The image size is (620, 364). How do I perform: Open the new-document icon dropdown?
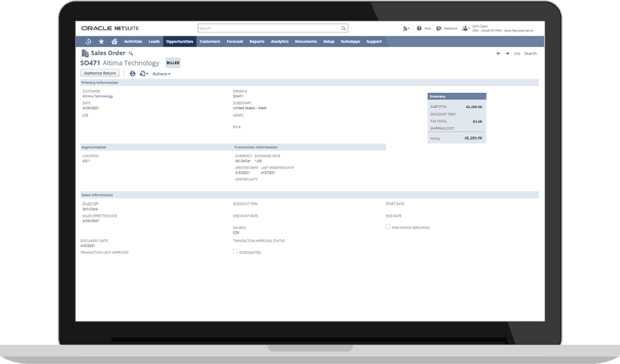pos(144,74)
